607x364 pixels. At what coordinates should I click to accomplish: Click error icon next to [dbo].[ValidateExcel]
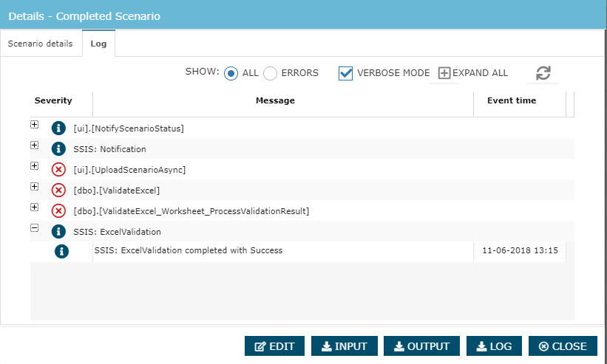(59, 190)
